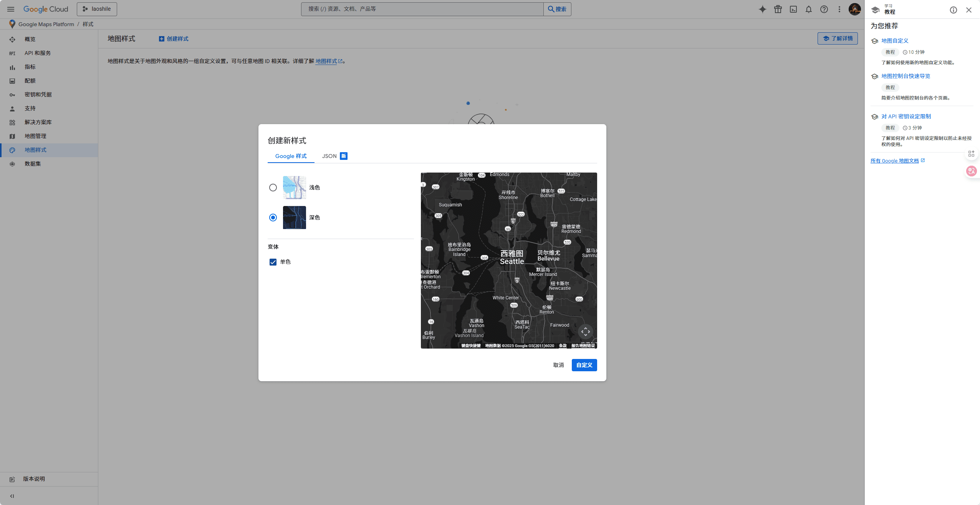Open notifications bell icon

point(809,9)
